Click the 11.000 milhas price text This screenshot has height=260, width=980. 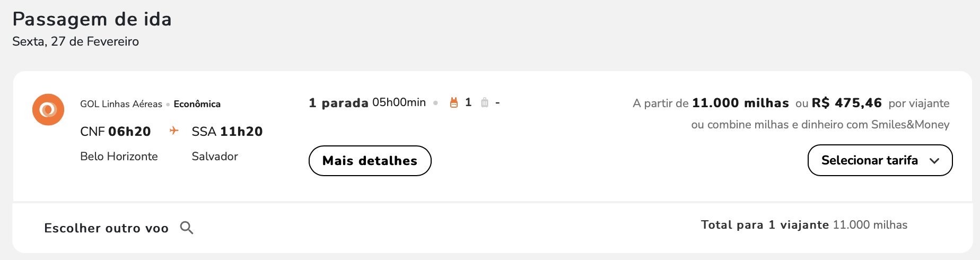[x=740, y=103]
